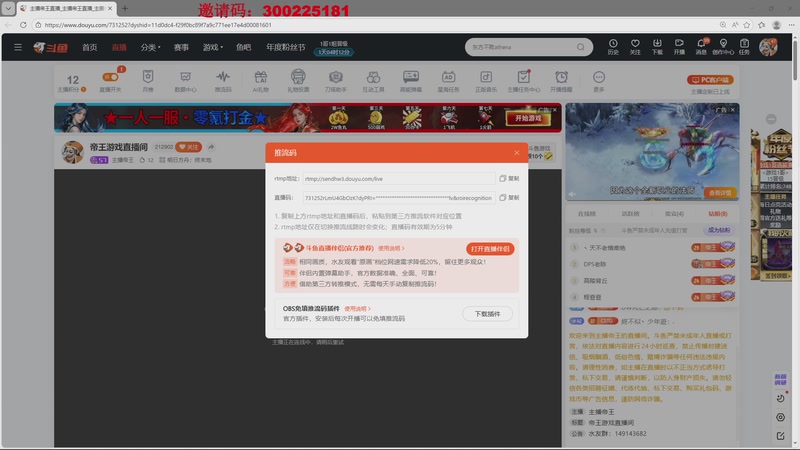Open 使用说明 link beside OBS免填推流码插件
This screenshot has height=450, width=800.
click(357, 309)
